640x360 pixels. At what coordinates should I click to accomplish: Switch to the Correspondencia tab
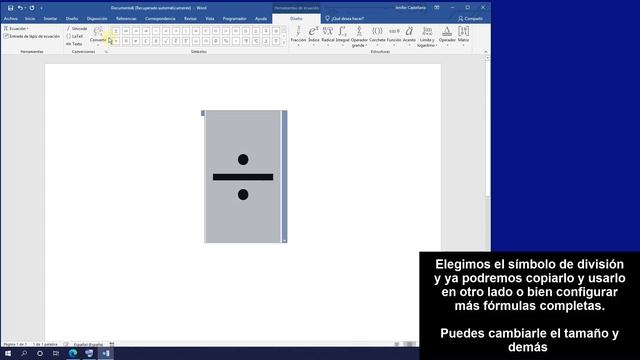pos(160,19)
